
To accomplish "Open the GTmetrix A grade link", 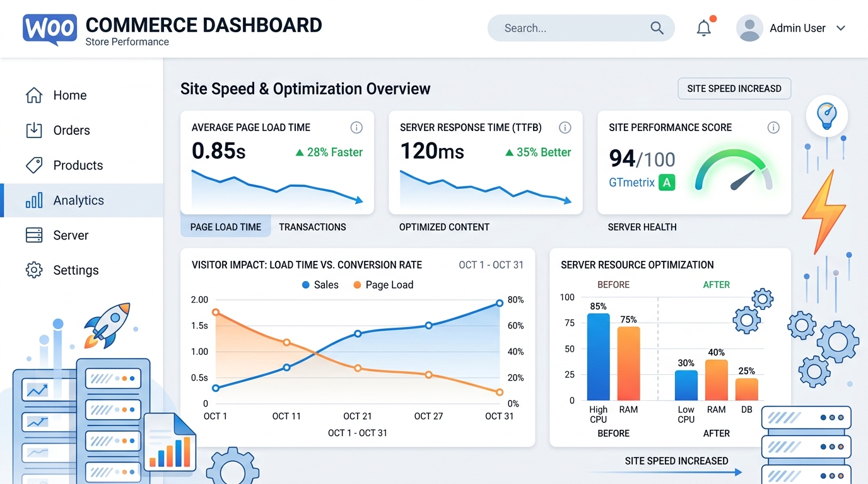I will pyautogui.click(x=642, y=182).
